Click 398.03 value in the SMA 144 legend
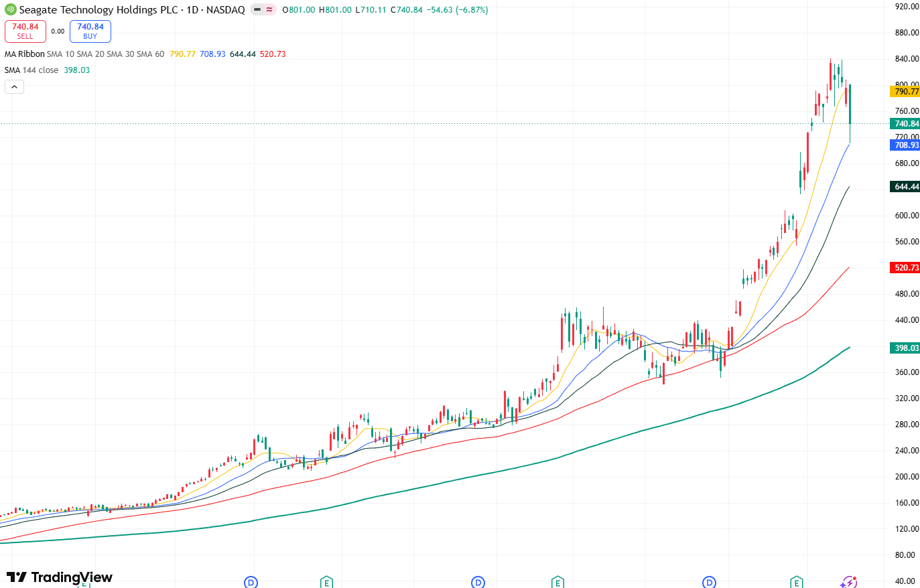Image resolution: width=920 pixels, height=588 pixels. 76,70
